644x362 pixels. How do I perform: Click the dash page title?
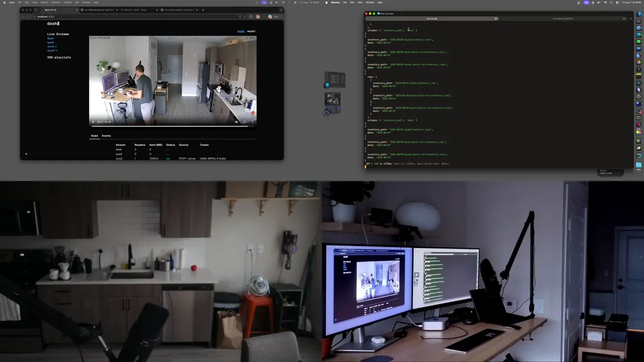coord(53,24)
